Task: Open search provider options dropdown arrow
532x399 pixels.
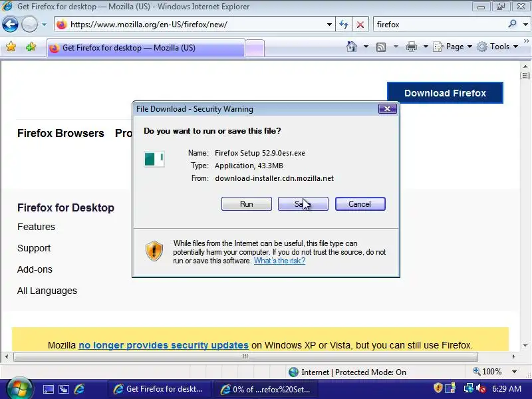Action: (x=525, y=25)
